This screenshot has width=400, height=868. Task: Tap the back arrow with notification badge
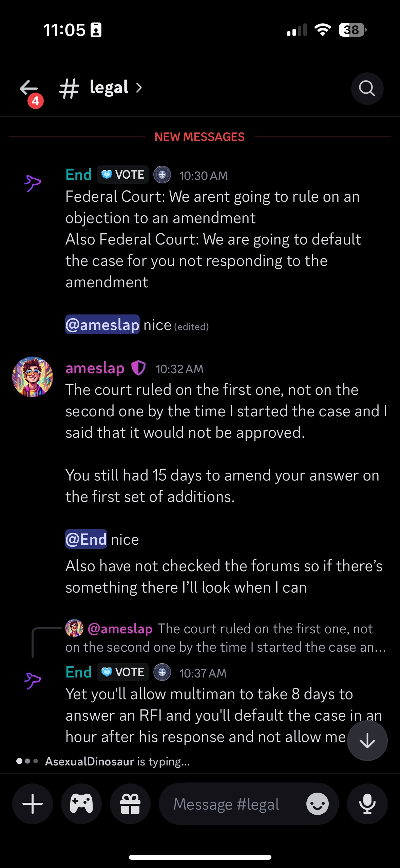(x=30, y=91)
